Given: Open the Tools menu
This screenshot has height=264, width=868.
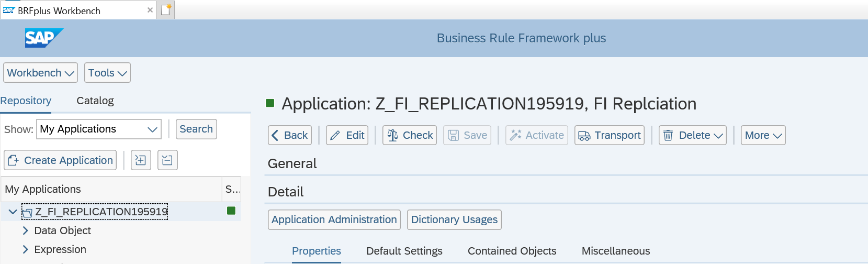Looking at the screenshot, I should [107, 73].
